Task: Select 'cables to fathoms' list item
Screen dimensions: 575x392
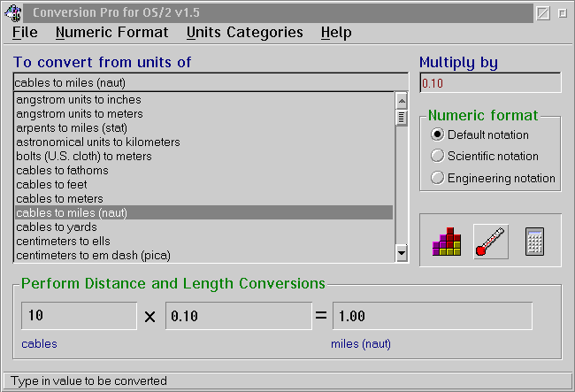Action: (x=203, y=170)
